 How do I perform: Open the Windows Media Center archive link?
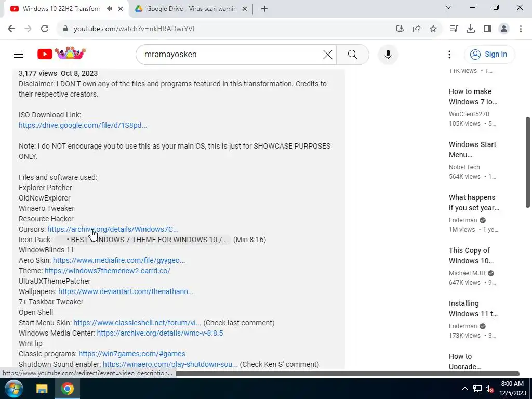160,333
